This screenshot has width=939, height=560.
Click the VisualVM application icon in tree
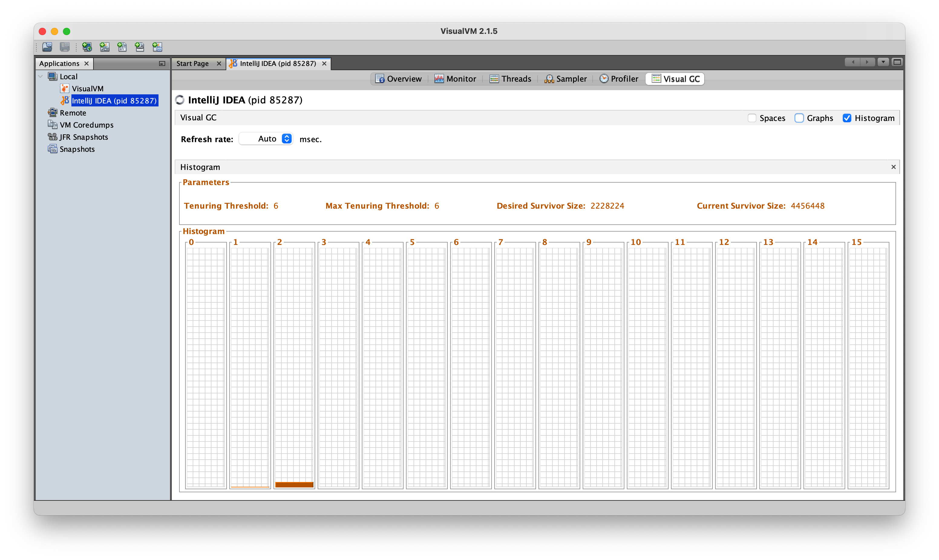tap(64, 88)
